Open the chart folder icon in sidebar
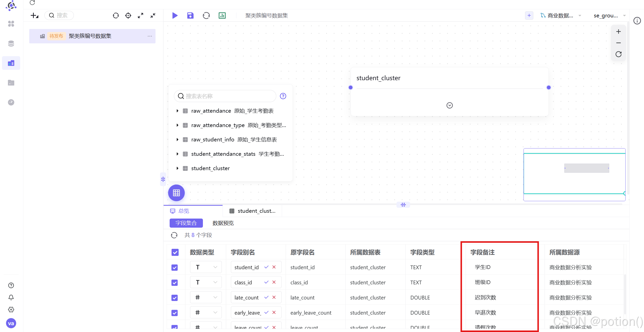The height and width of the screenshot is (332, 644). click(x=11, y=83)
